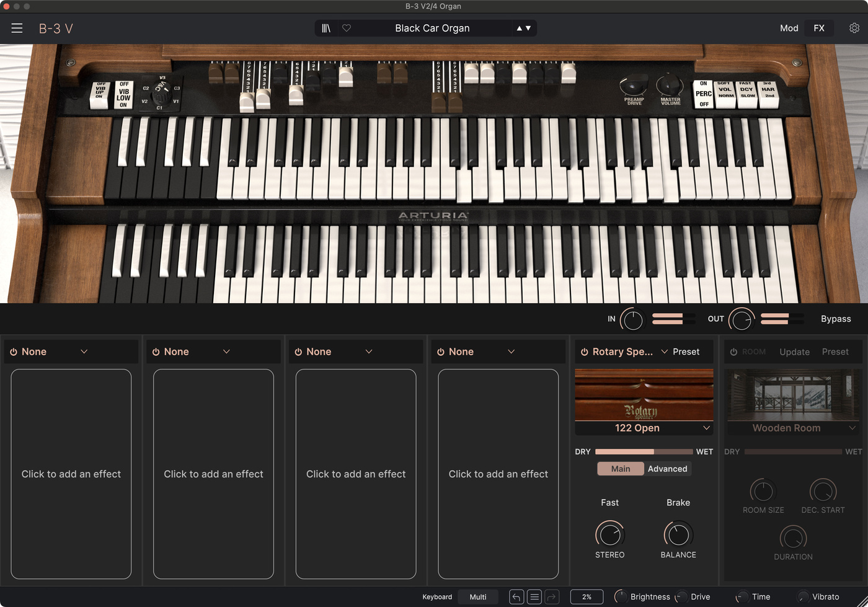Click the 2% CPU meter
Screen dimensions: 868x607
587,597
